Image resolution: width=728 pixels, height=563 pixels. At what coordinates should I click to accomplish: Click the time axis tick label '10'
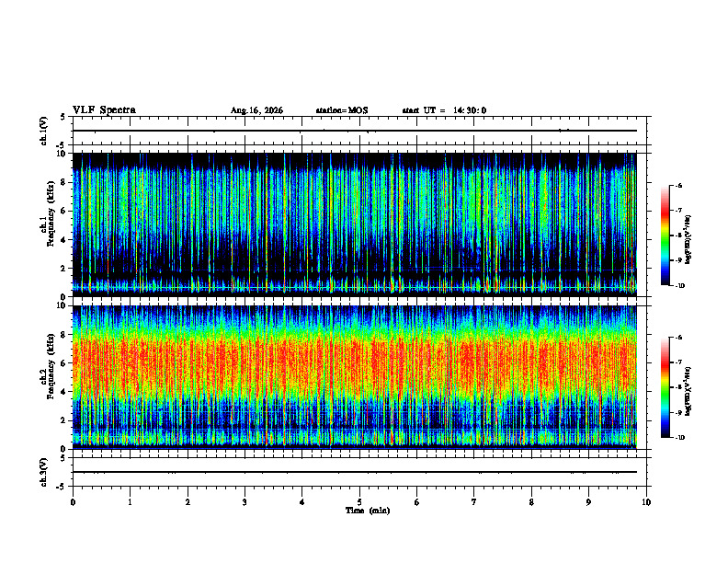pyautogui.click(x=646, y=502)
